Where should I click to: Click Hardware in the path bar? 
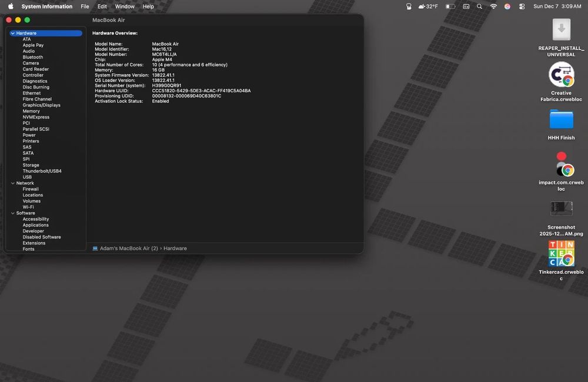click(x=175, y=248)
